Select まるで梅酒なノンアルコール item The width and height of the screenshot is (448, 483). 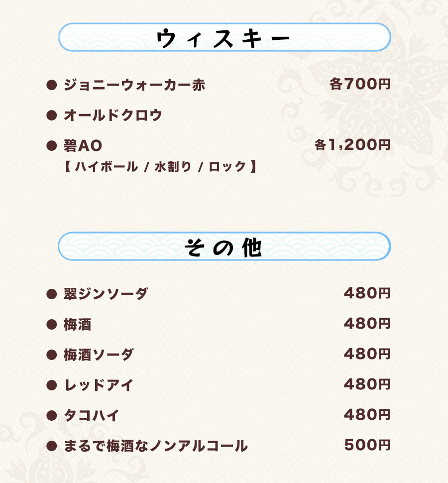point(155,446)
